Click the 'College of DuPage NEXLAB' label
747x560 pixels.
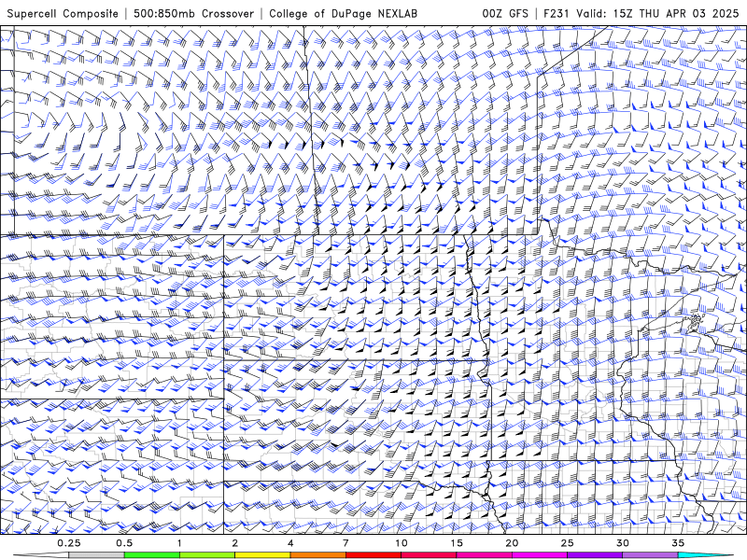[343, 13]
